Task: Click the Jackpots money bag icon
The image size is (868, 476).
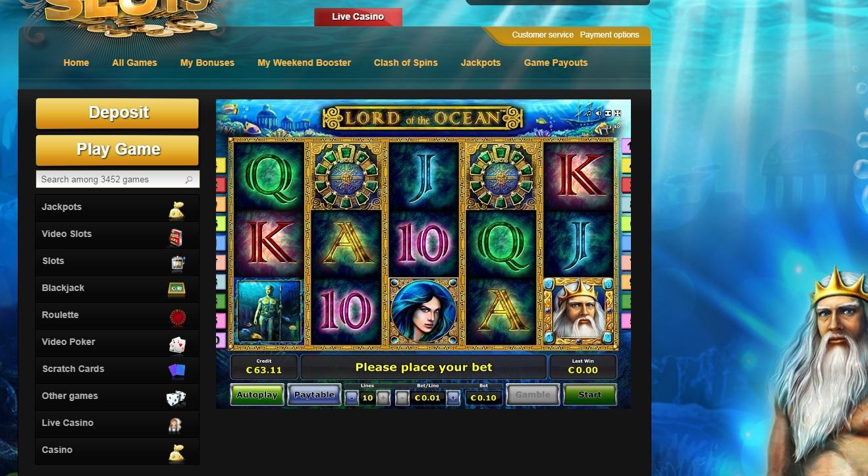Action: [176, 211]
